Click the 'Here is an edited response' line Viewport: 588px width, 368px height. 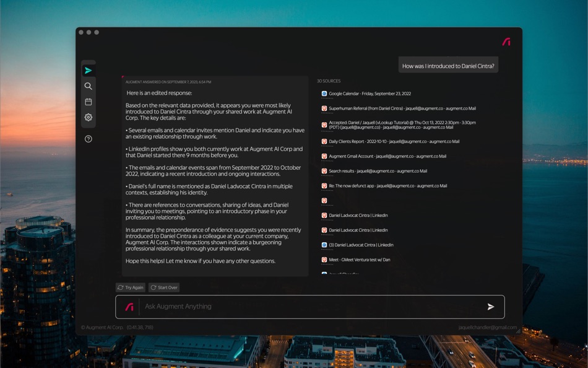[x=159, y=93]
